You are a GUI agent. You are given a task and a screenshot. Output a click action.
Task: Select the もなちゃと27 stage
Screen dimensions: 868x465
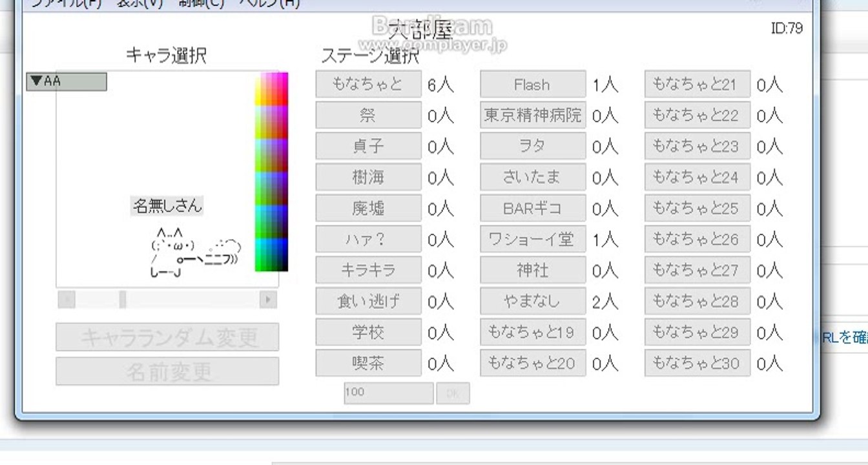coord(697,270)
